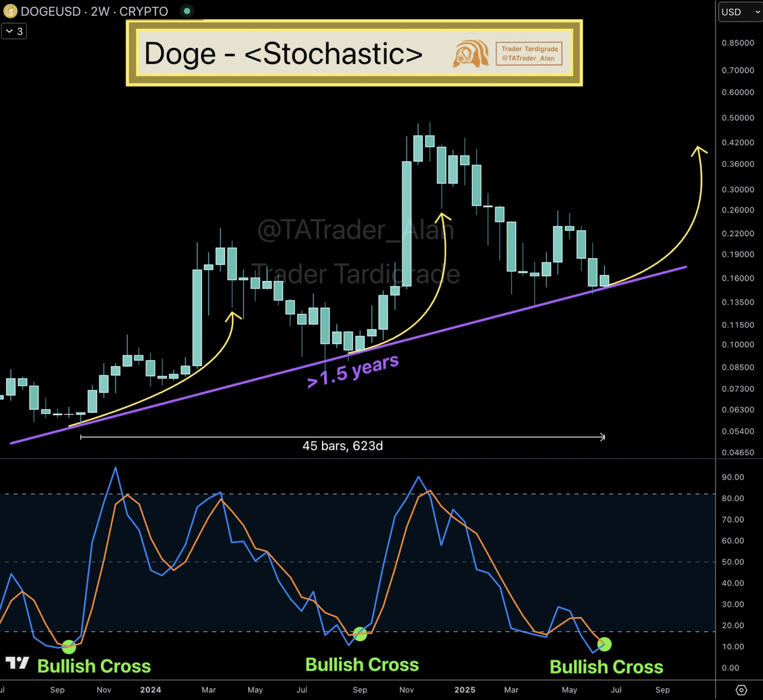This screenshot has height=700, width=763.
Task: Click the 50.00 stochastic scale label
Action: pyautogui.click(x=733, y=562)
